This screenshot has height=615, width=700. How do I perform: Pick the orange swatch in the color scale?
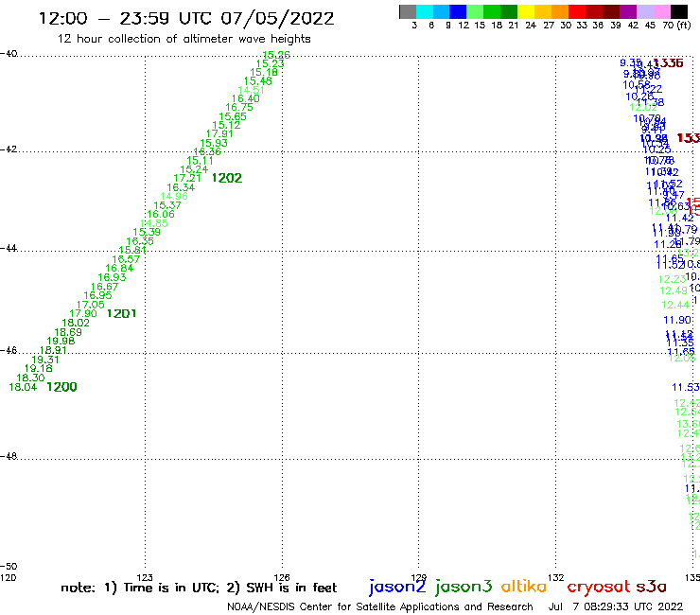tap(560, 11)
